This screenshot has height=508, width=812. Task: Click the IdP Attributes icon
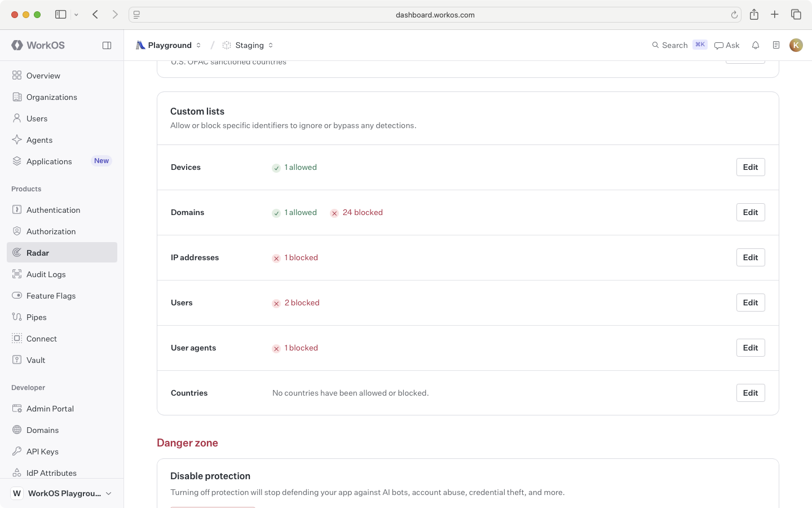click(x=17, y=473)
